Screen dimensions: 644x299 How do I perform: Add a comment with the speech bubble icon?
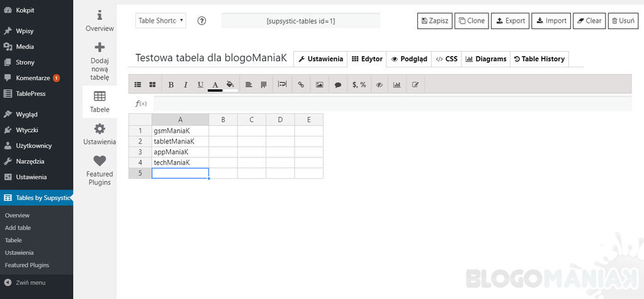(338, 84)
